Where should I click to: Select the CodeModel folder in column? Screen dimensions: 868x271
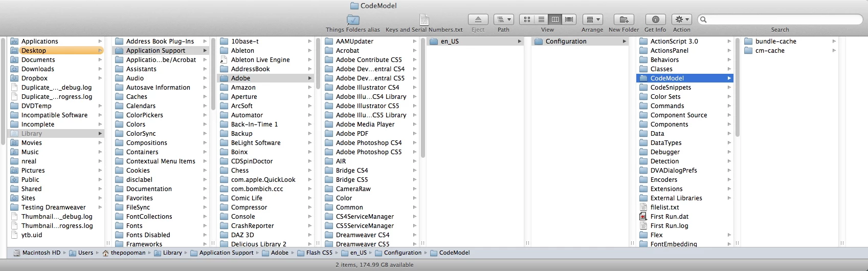685,78
